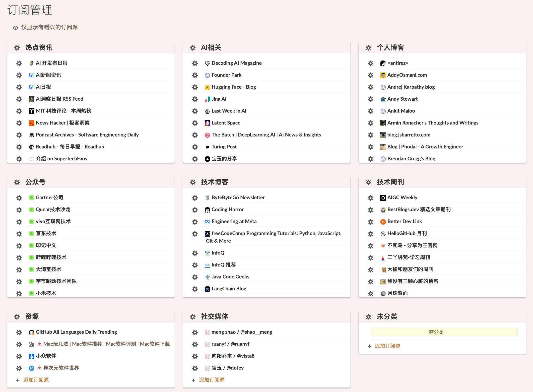Open the Latent Space feed link
This screenshot has height=392, width=533.
click(226, 123)
